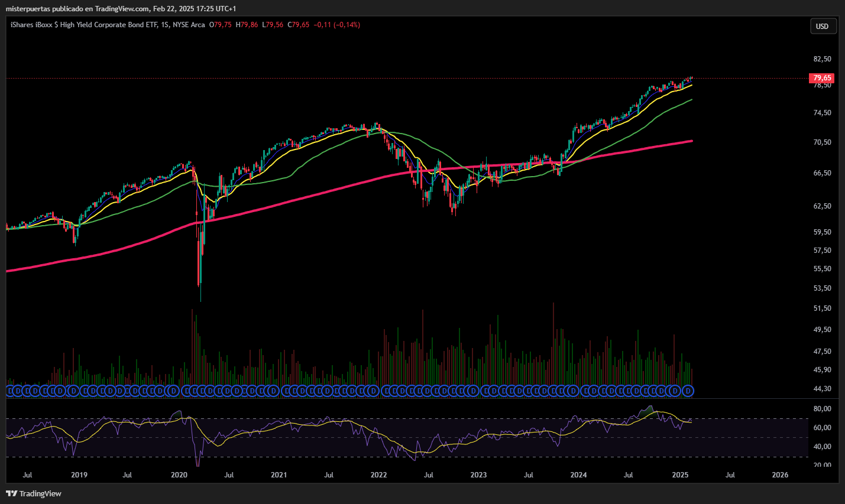Open the TradingView logo link
This screenshot has height=504, width=845.
coord(34,493)
